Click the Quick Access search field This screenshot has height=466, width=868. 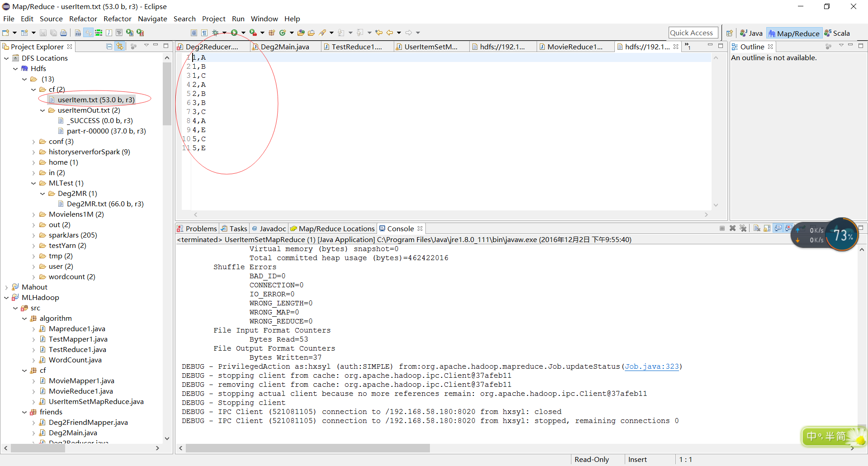(x=693, y=33)
